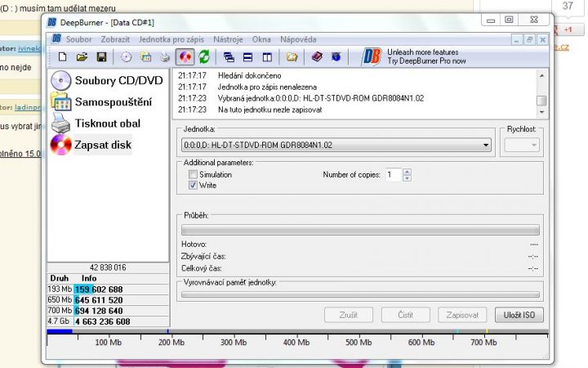This screenshot has height=368, width=588.
Task: Click the DeepBurner Pro banner logo
Action: [x=372, y=57]
